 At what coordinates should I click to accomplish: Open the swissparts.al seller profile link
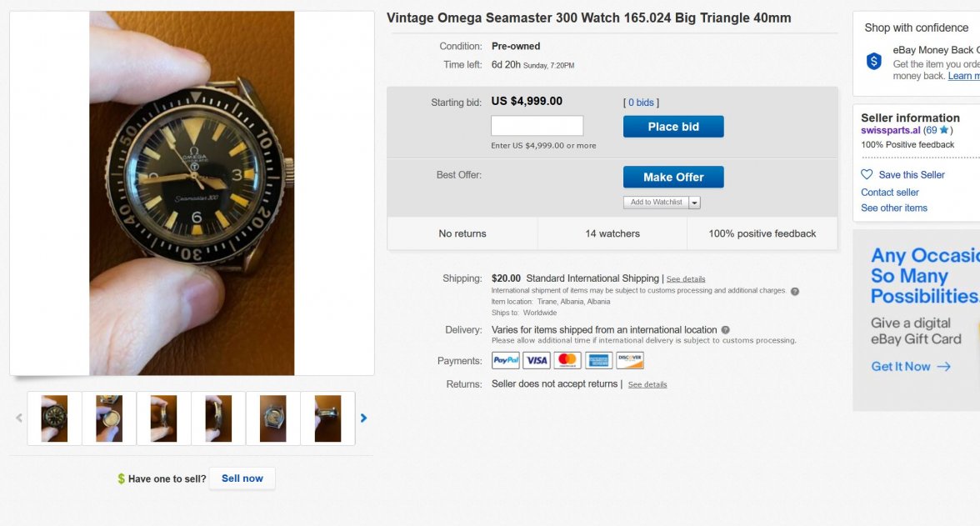[x=890, y=131]
